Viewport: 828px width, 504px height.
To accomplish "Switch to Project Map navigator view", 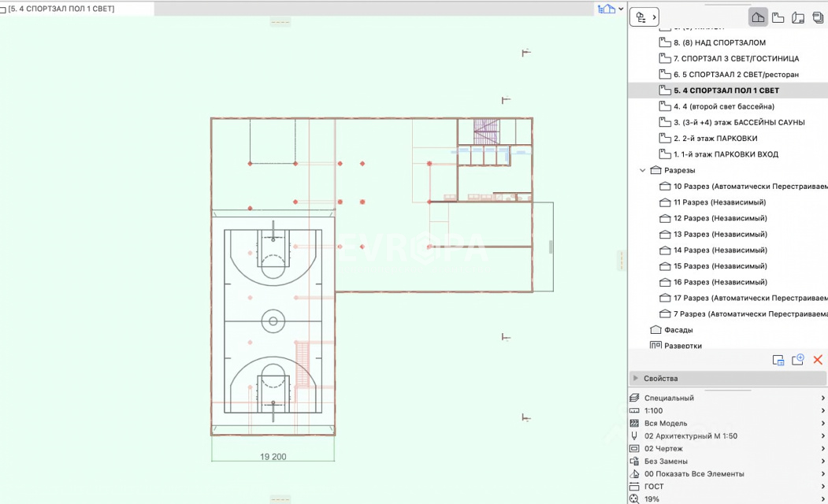I will (x=758, y=17).
